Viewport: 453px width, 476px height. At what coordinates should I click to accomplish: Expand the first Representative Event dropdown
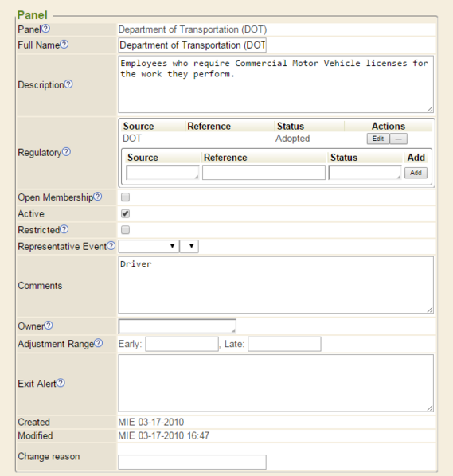point(149,246)
